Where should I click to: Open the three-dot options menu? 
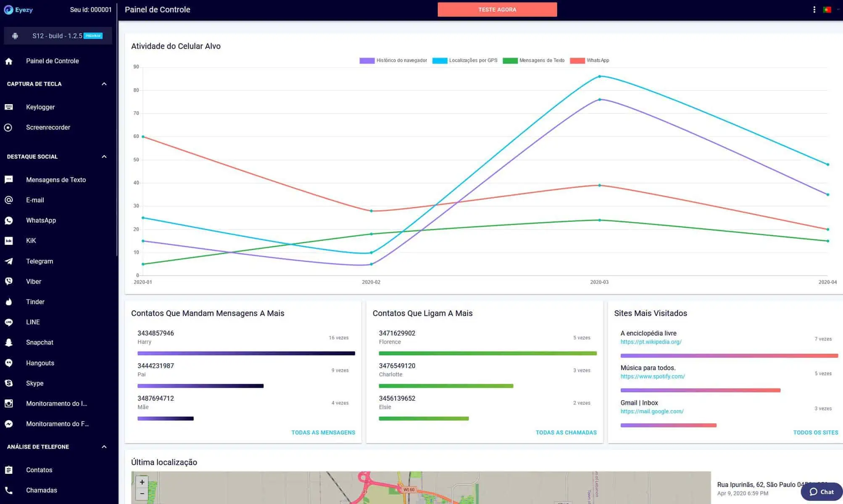click(814, 9)
